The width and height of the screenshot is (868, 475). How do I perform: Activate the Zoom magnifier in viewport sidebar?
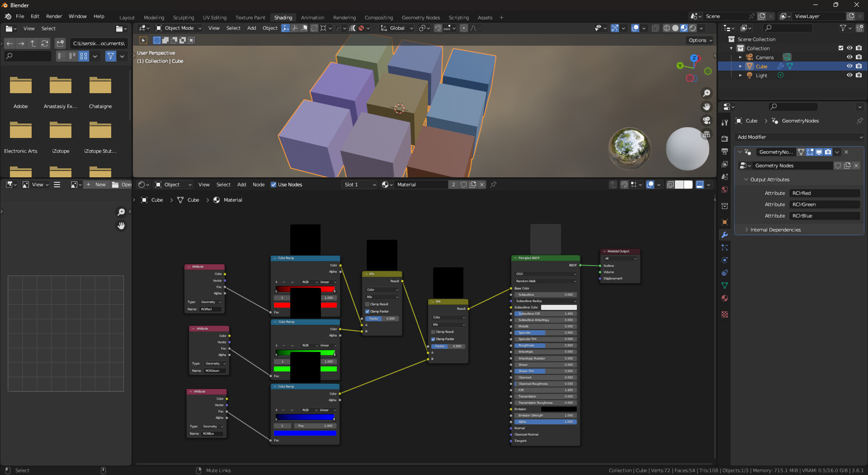707,93
